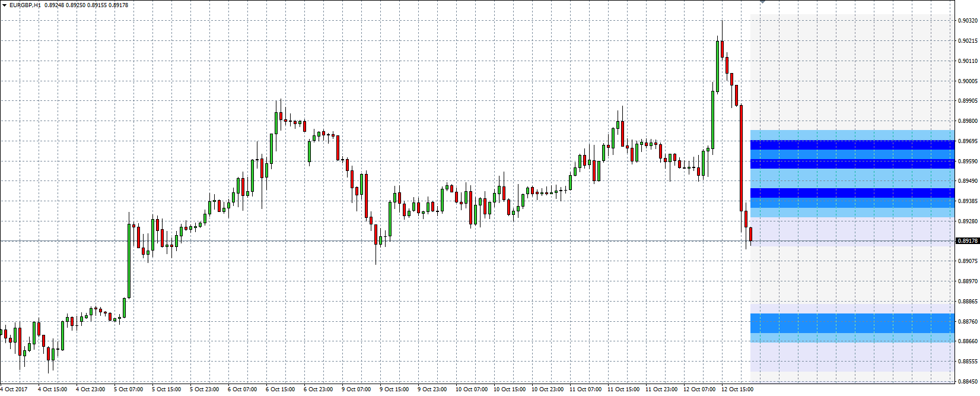Screen dimensions: 980x396
Task: Click price scale value 0.88760
Action: click(x=968, y=322)
